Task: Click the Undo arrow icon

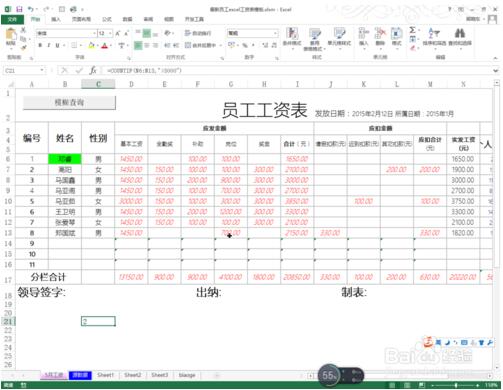Action: tap(31, 9)
